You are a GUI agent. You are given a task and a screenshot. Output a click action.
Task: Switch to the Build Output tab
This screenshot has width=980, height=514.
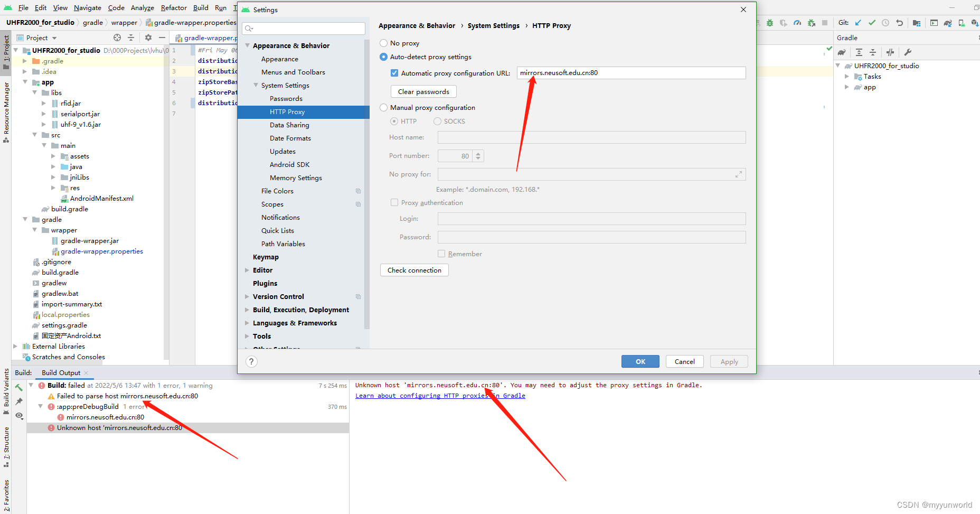[x=61, y=373]
